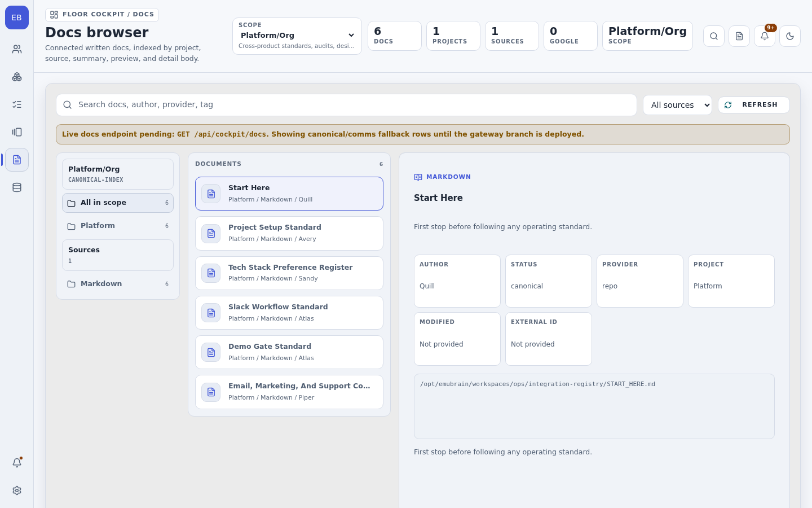
Task: Open the people icon in the sidebar
Action: coord(17,49)
